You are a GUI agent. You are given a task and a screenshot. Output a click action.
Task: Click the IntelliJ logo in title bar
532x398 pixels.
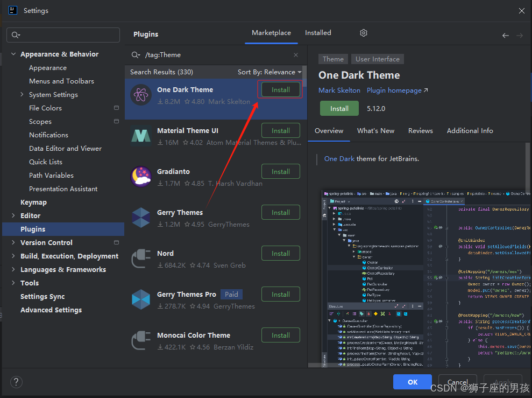[x=13, y=10]
